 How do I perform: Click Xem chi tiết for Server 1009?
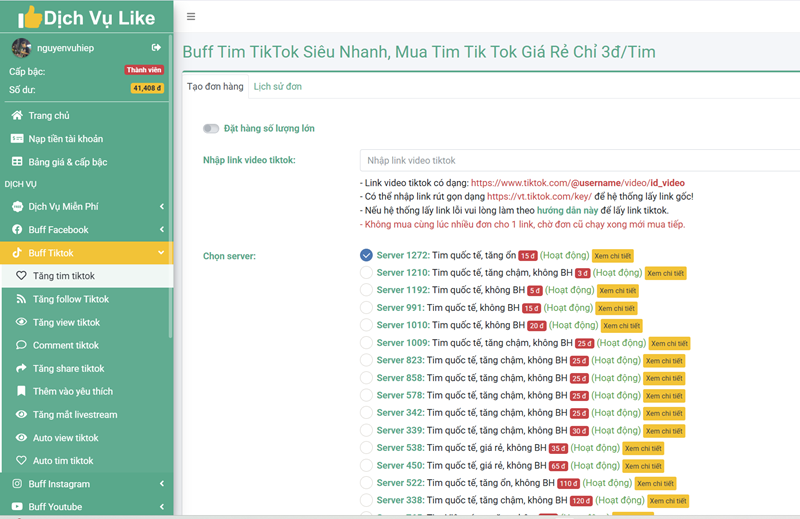tap(669, 343)
